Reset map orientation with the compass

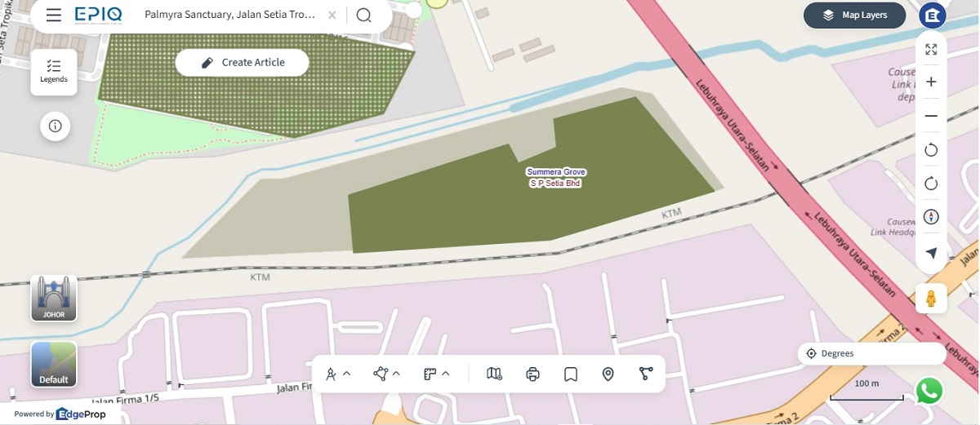click(x=931, y=216)
